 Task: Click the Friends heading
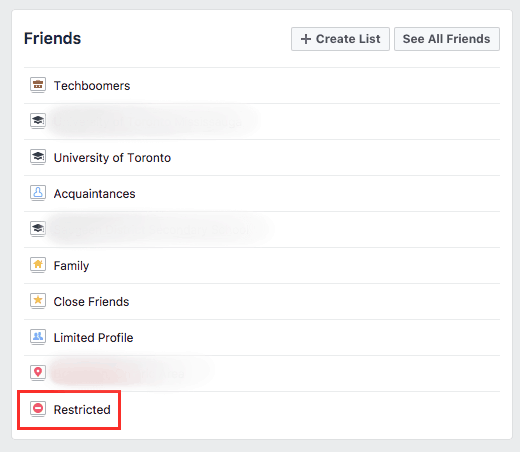click(x=52, y=38)
